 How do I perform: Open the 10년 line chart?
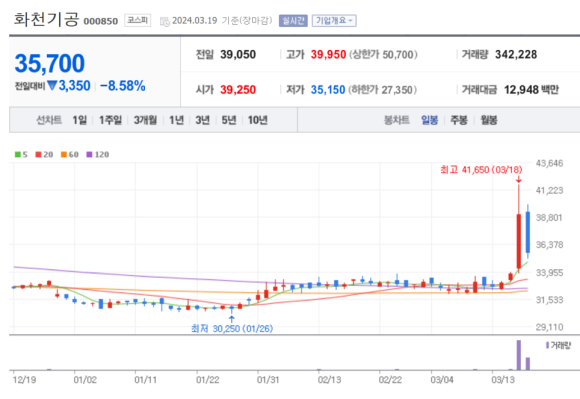tap(257, 120)
